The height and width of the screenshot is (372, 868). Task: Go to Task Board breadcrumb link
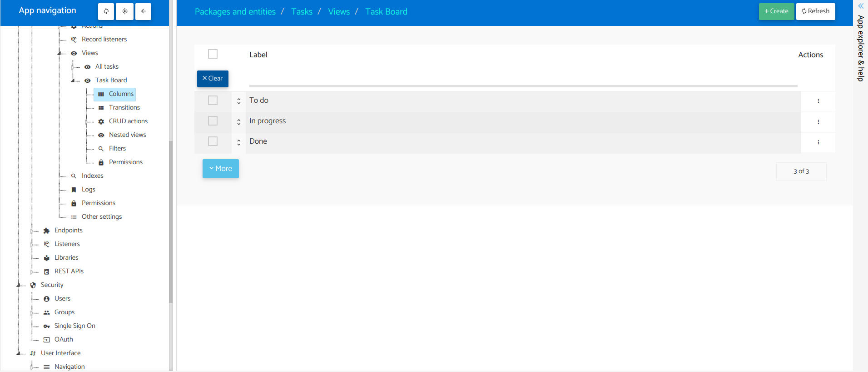[387, 12]
